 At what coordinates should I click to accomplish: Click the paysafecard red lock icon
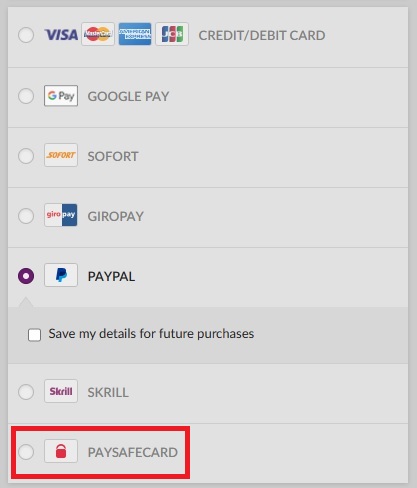(61, 451)
